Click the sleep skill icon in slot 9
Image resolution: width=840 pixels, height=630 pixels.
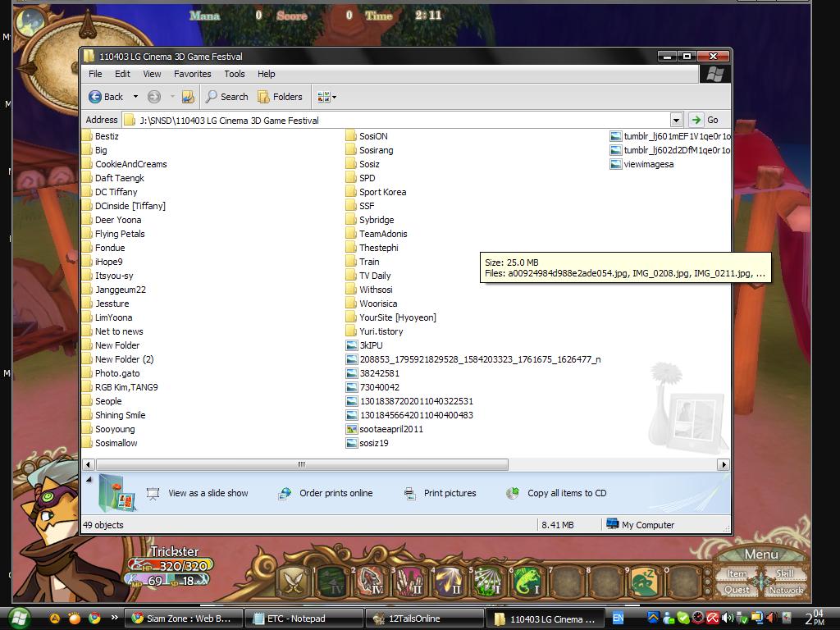644,582
